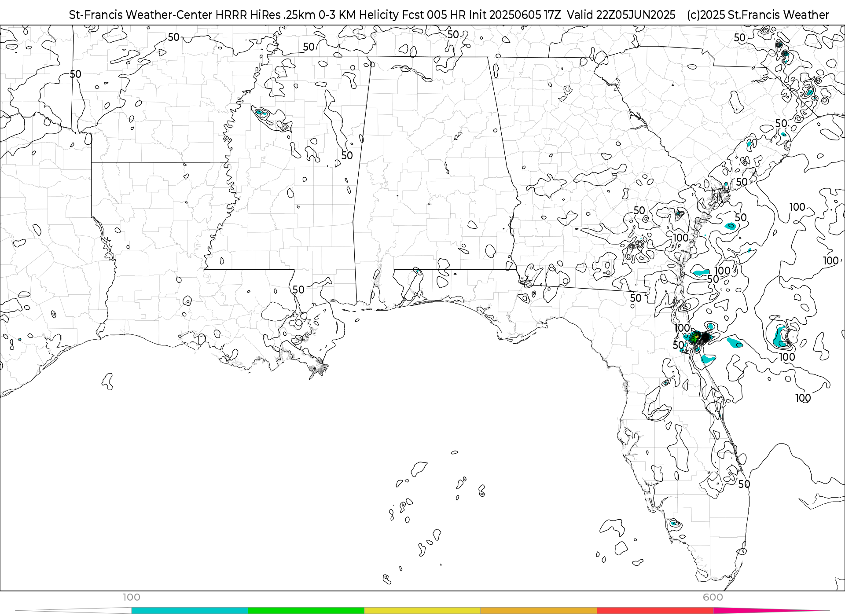Viewport: 845px width, 616px height.
Task: Click the yellow segment of the color bar
Action: pyautogui.click(x=422, y=611)
